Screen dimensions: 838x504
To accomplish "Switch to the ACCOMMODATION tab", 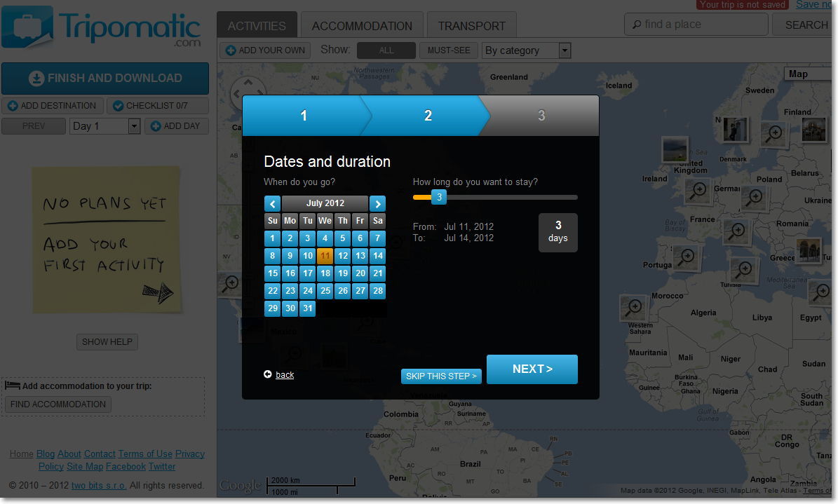I will (x=362, y=26).
